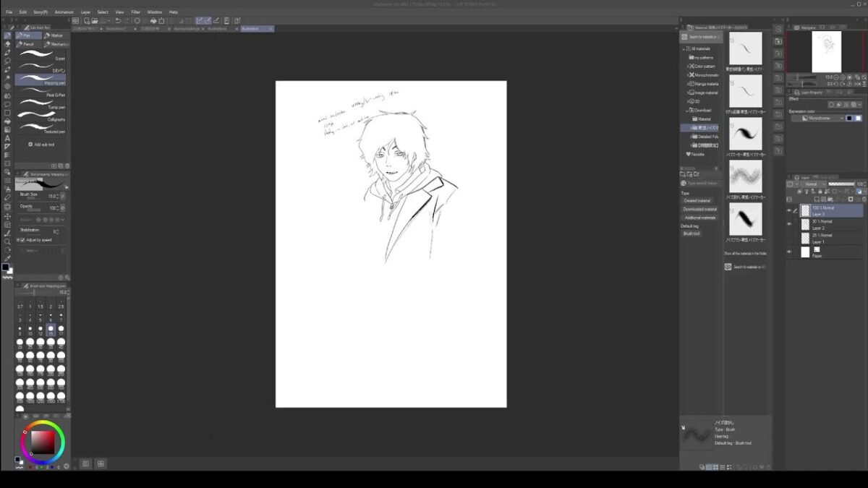The height and width of the screenshot is (488, 868).
Task: Hide Layer 3 using its eye icon
Action: tap(788, 210)
